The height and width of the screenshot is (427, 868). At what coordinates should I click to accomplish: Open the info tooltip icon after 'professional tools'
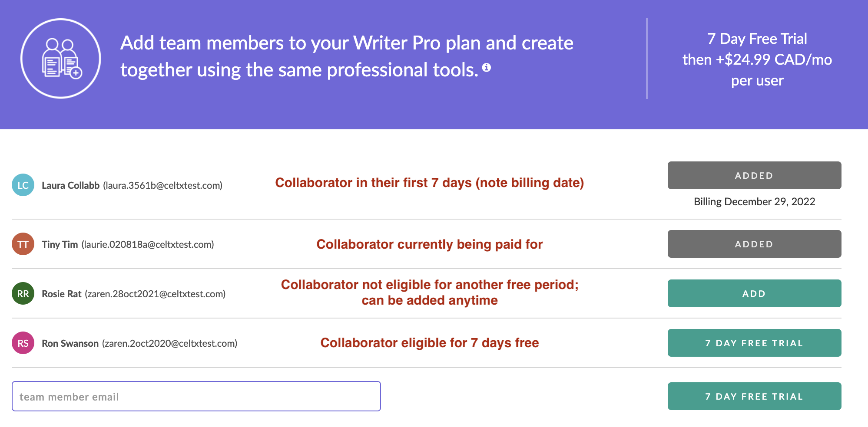click(x=487, y=67)
